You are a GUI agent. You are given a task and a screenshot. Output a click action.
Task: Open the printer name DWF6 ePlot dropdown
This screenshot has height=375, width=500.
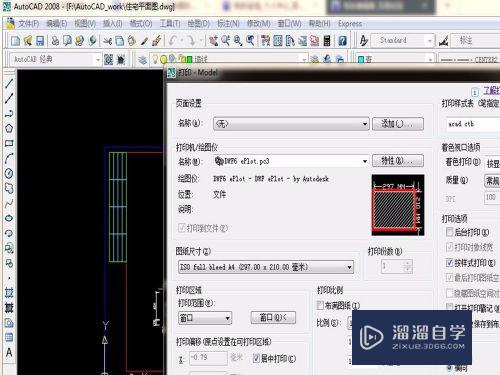[x=291, y=161]
